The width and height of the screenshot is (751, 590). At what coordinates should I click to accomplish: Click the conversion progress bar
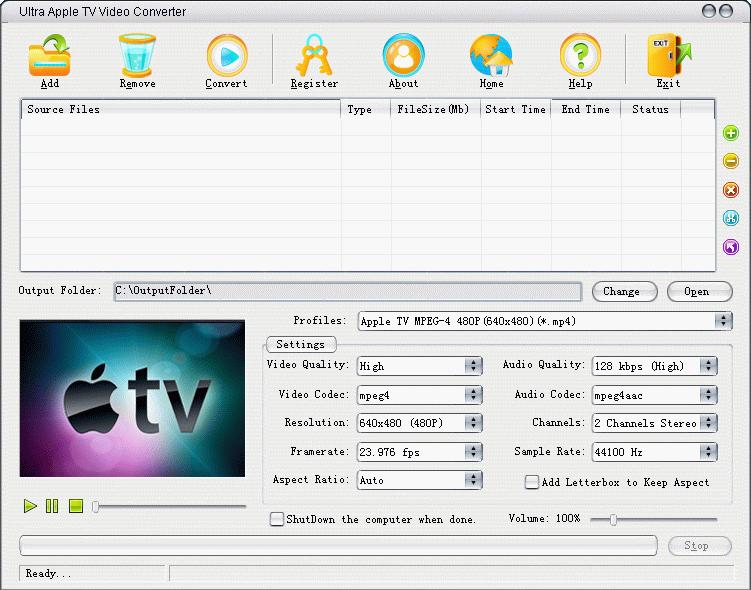click(338, 545)
